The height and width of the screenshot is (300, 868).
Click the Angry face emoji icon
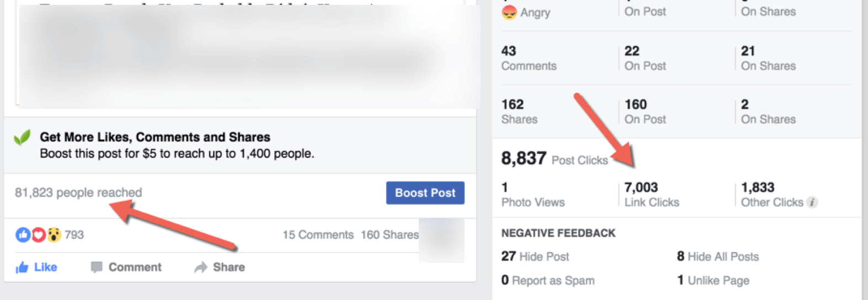508,12
